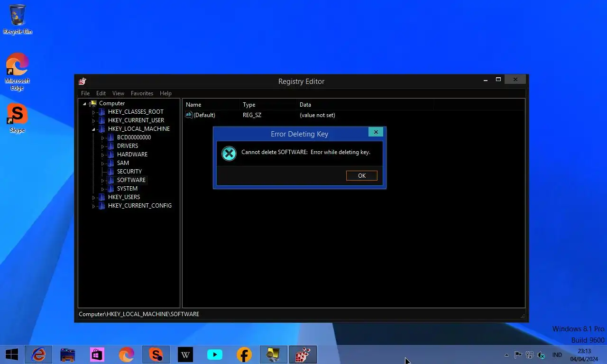Viewport: 607px width, 364px height.
Task: Open the View menu
Action: tap(118, 93)
